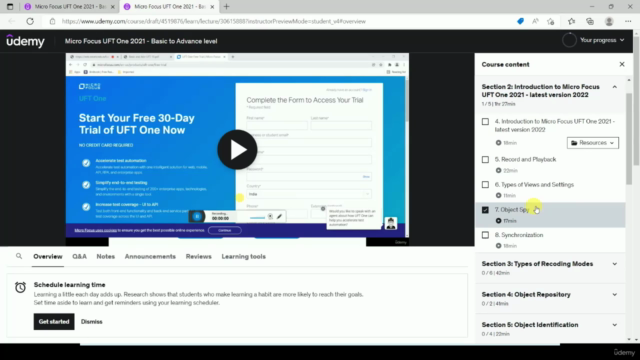Click the course content panel scrollbar
640x360 pixels.
click(x=629, y=139)
